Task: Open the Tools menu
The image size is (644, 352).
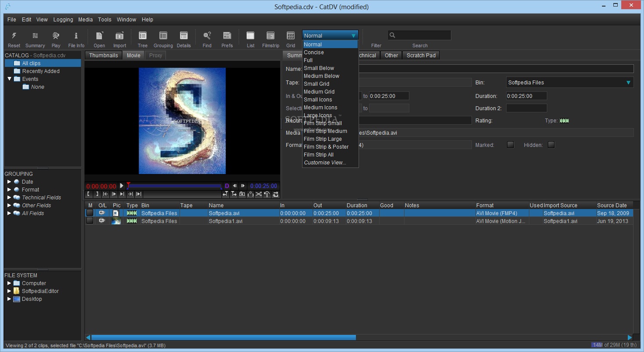Action: click(105, 20)
